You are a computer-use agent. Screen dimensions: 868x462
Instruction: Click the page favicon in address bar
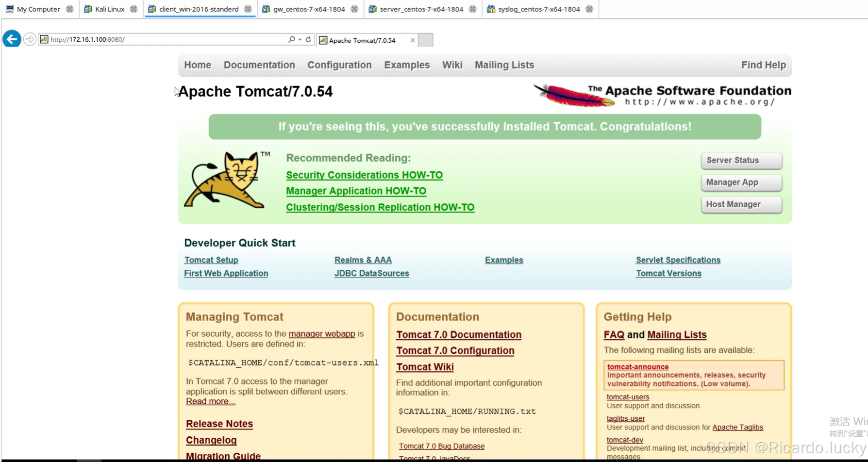(44, 39)
